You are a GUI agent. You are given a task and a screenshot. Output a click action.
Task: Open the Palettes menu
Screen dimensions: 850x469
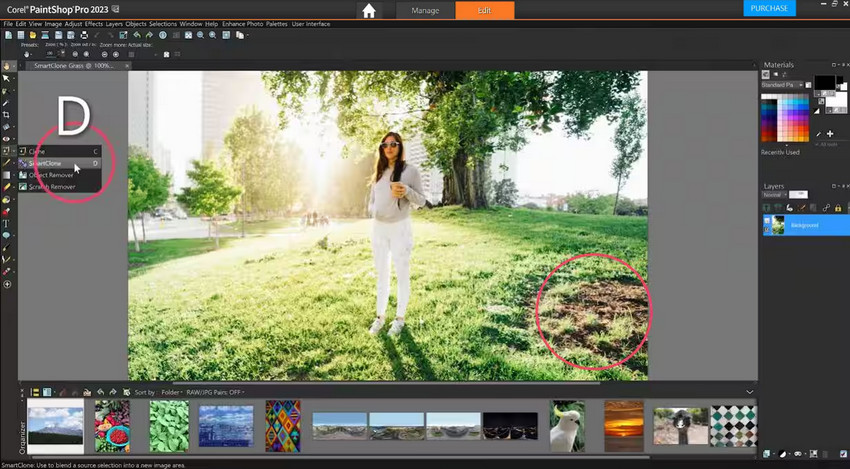coord(276,24)
